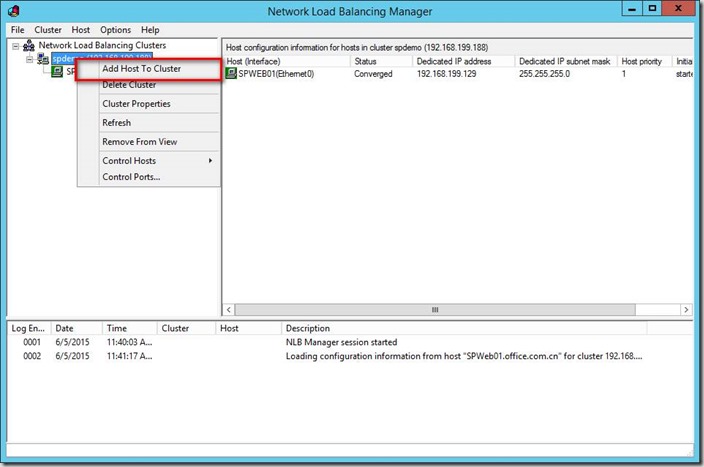Choose Add Host To Cluster
The height and width of the screenshot is (467, 704).
point(141,69)
